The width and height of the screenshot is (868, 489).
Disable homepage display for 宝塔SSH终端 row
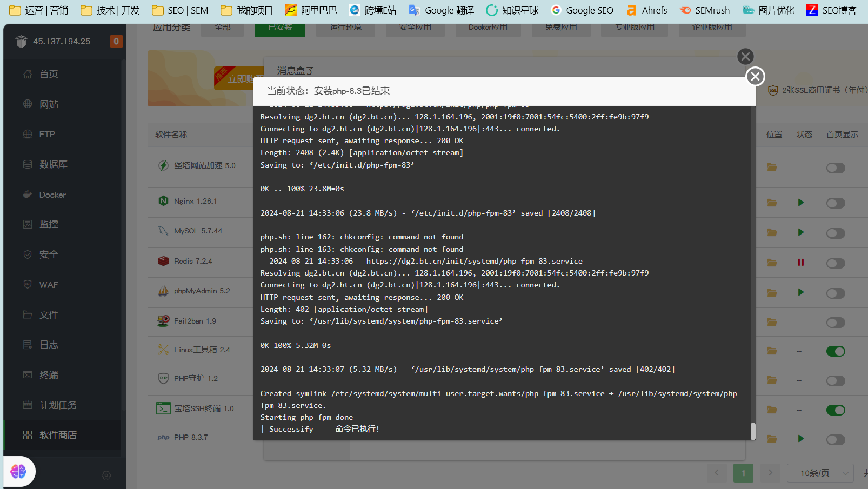point(836,410)
